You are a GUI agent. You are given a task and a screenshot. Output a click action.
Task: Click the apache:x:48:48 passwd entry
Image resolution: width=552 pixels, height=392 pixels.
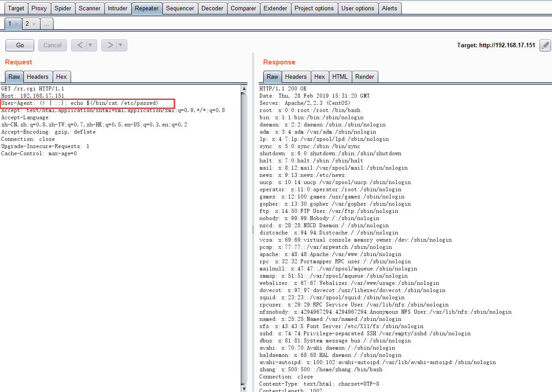(x=330, y=254)
